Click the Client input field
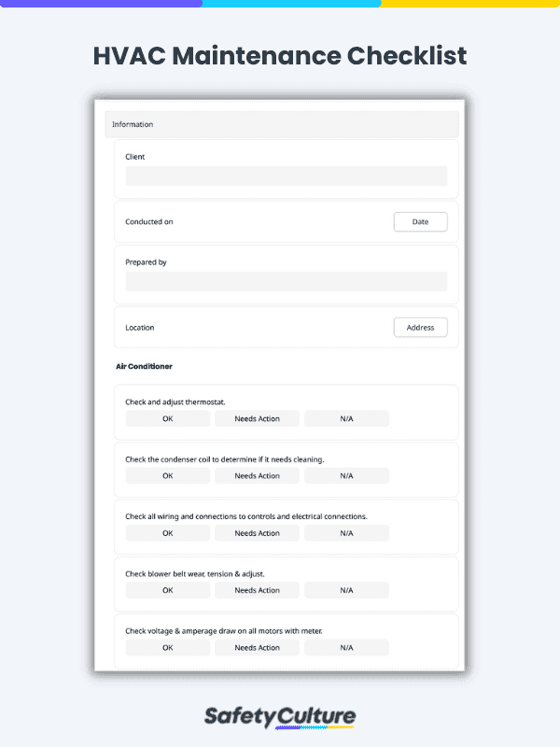Viewport: 560px width, 747px height. click(286, 176)
